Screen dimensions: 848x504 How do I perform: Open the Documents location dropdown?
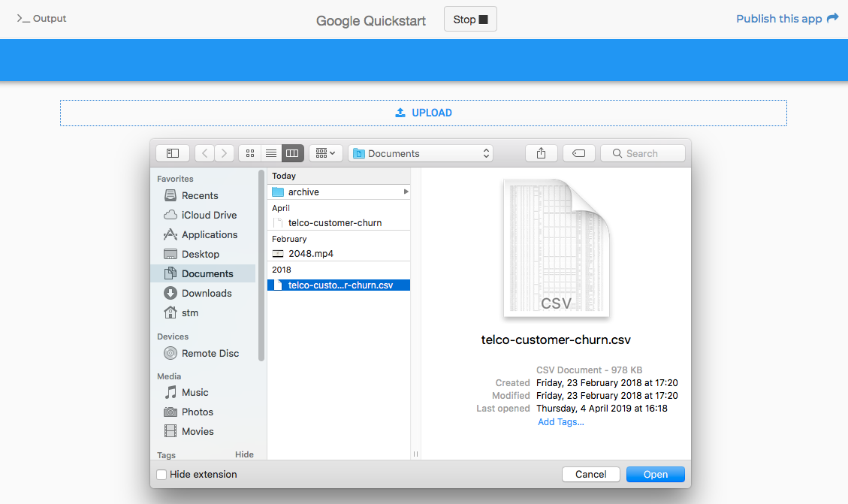pyautogui.click(x=420, y=152)
